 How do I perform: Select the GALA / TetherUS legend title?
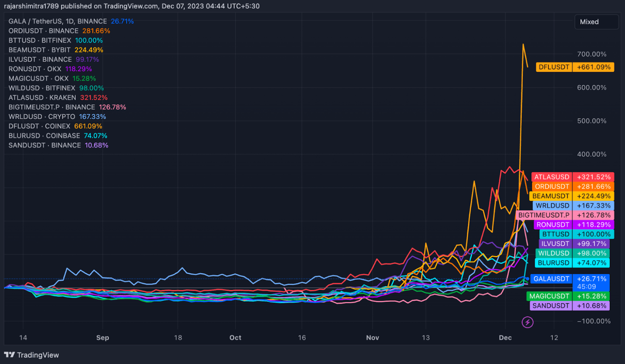coord(58,21)
